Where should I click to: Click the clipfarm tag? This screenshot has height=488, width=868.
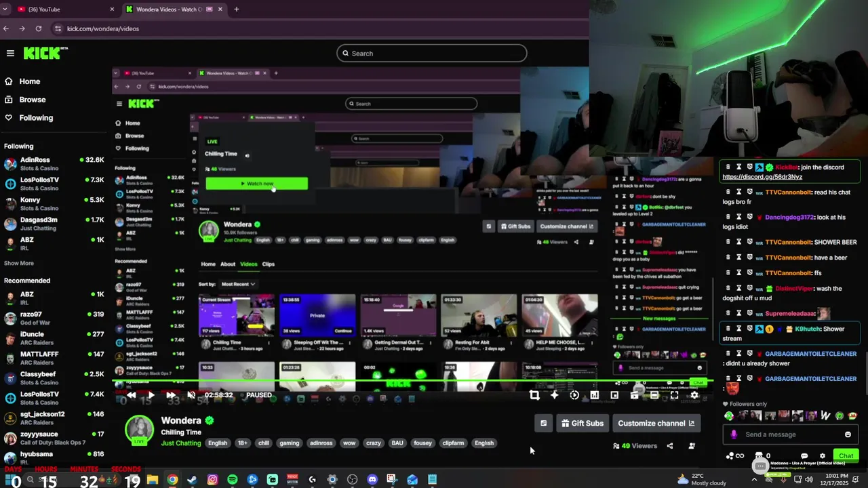coord(453,443)
